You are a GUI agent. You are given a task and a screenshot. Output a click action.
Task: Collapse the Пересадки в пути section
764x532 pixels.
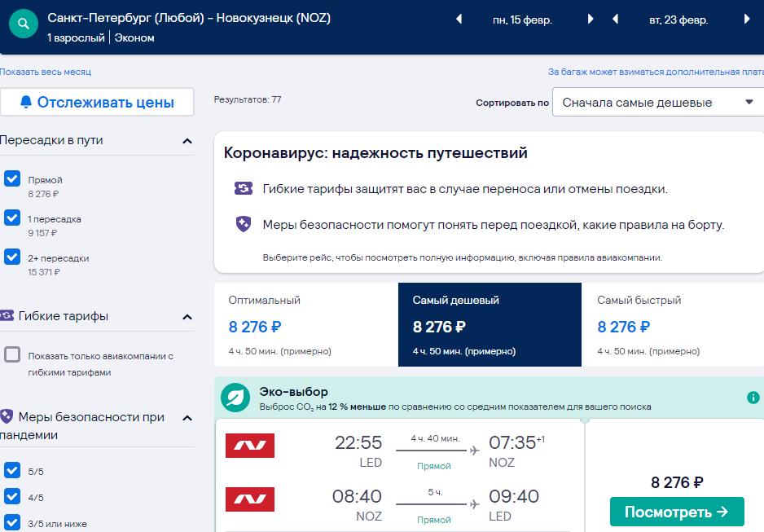187,141
